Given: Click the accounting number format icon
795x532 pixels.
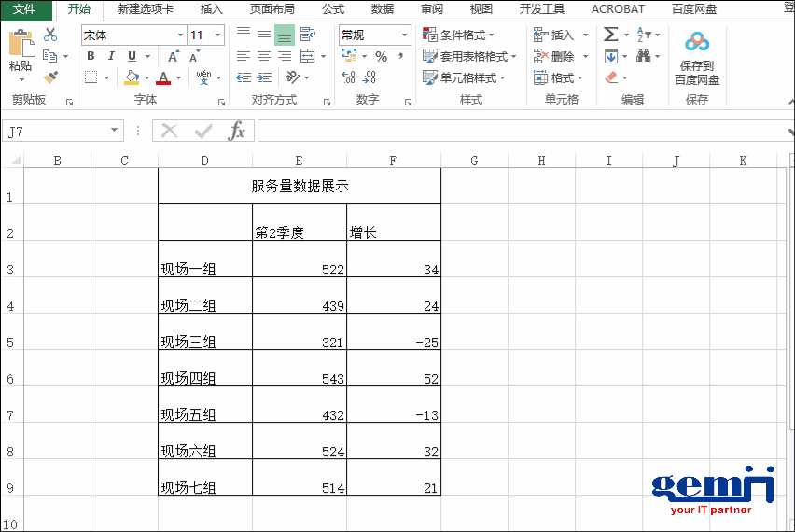Looking at the screenshot, I should [x=349, y=56].
